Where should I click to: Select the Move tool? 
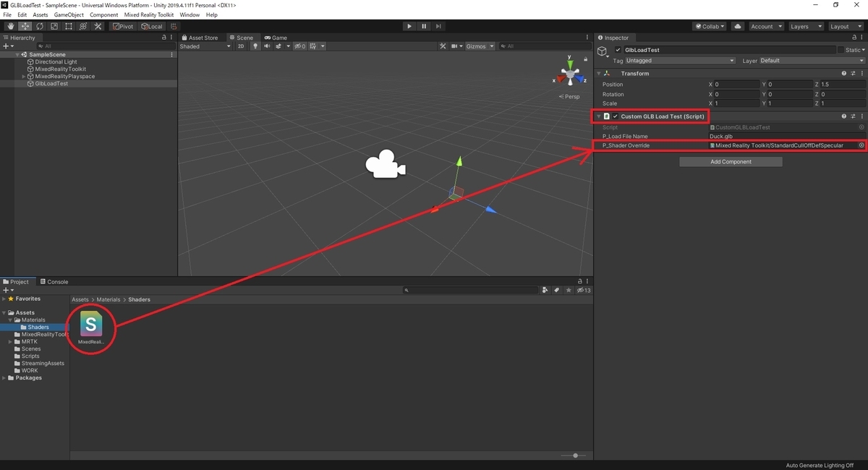[25, 27]
